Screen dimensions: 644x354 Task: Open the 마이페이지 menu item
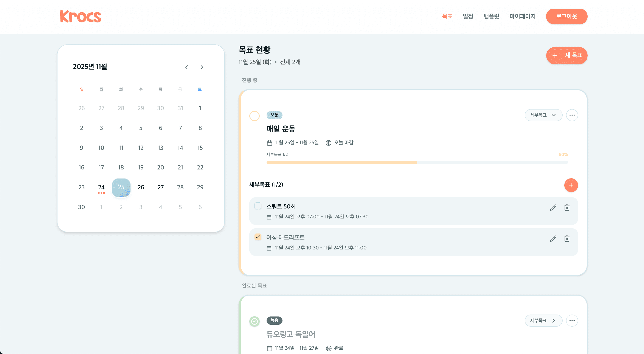[x=522, y=16]
